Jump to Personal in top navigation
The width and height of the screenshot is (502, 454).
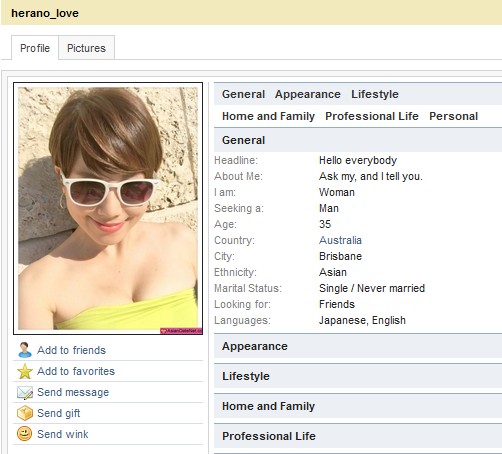[x=453, y=116]
